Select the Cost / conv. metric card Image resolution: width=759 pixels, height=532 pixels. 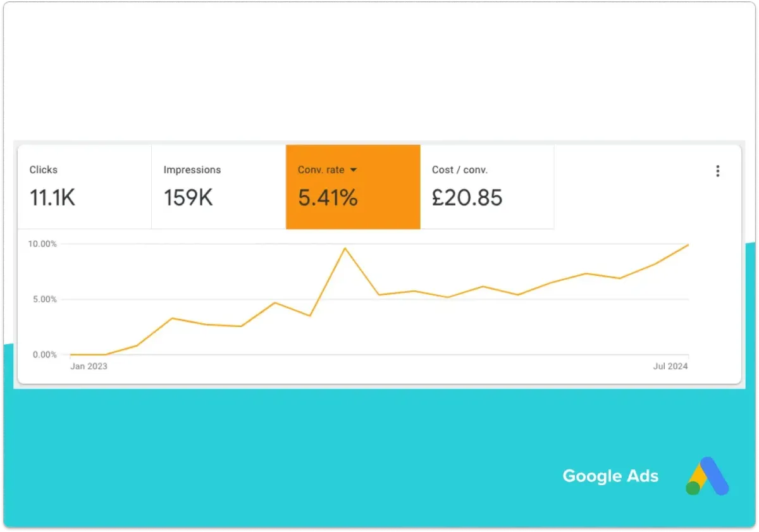coord(487,187)
